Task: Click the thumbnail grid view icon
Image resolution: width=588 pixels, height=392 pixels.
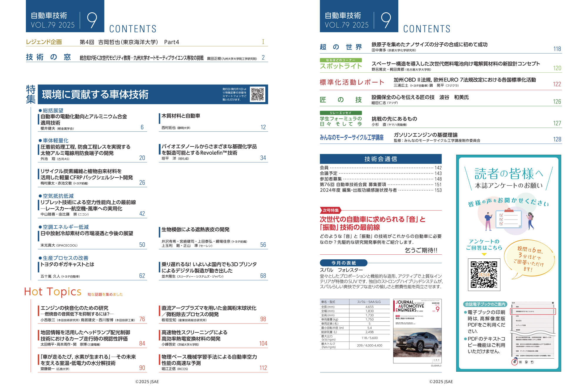Action: [520, 362]
